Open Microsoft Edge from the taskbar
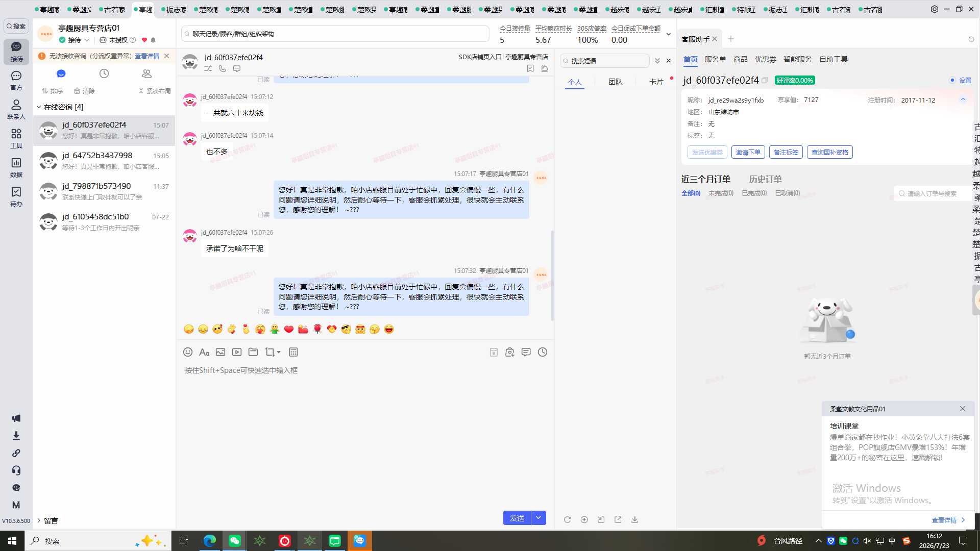The width and height of the screenshot is (980, 551). (210, 541)
